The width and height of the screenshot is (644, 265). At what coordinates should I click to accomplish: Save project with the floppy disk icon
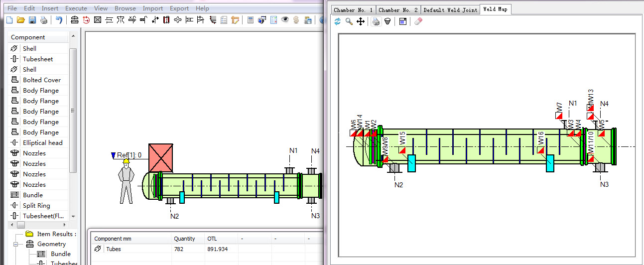32,20
